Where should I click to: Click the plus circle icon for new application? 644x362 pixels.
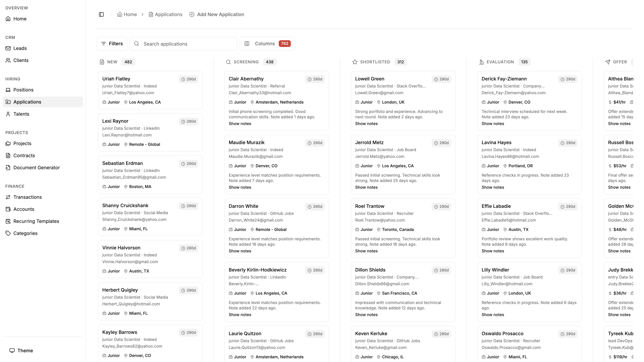pyautogui.click(x=192, y=14)
